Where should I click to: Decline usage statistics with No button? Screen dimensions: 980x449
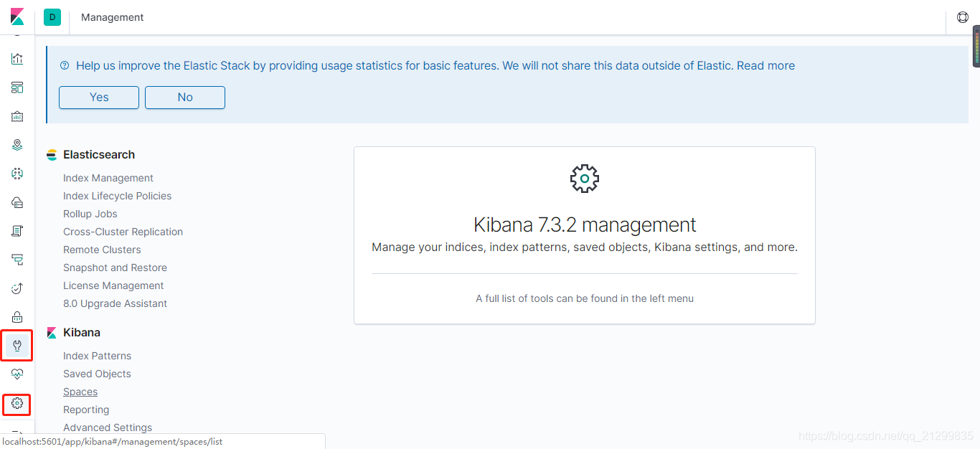185,98
